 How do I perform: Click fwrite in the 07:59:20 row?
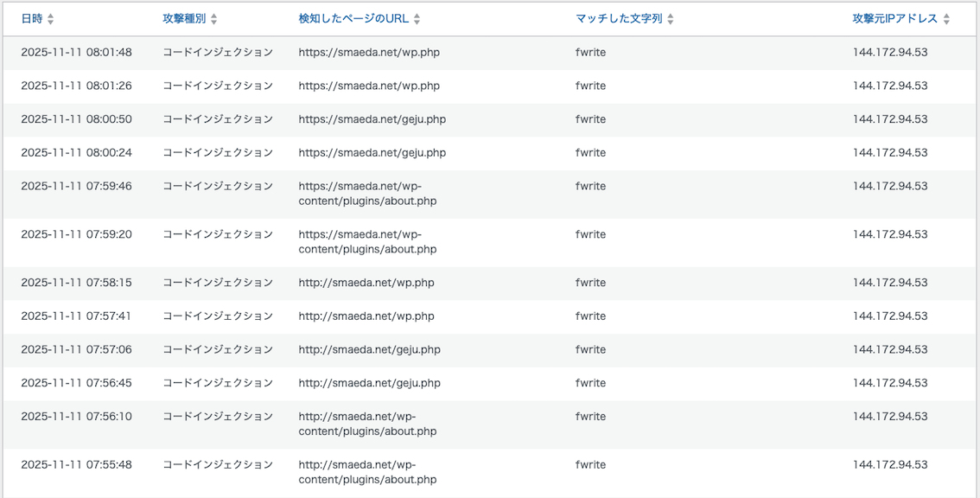(590, 234)
